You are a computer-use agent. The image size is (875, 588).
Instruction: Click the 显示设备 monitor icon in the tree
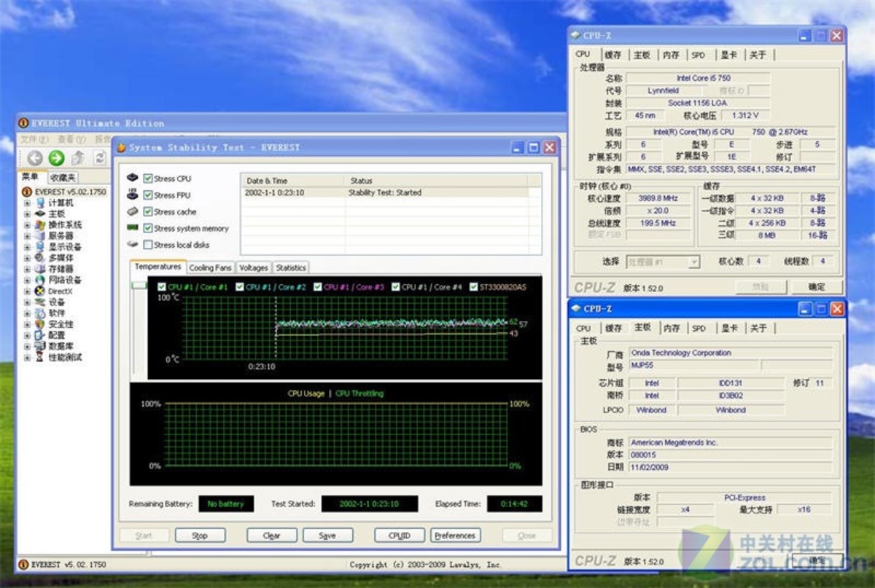[41, 246]
